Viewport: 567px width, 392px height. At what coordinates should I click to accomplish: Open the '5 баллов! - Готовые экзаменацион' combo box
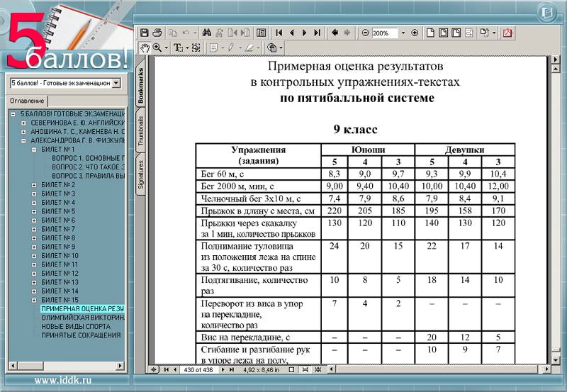tap(65, 83)
